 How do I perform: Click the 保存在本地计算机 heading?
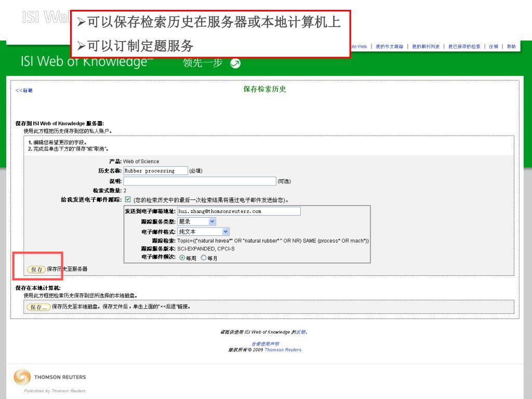38,288
